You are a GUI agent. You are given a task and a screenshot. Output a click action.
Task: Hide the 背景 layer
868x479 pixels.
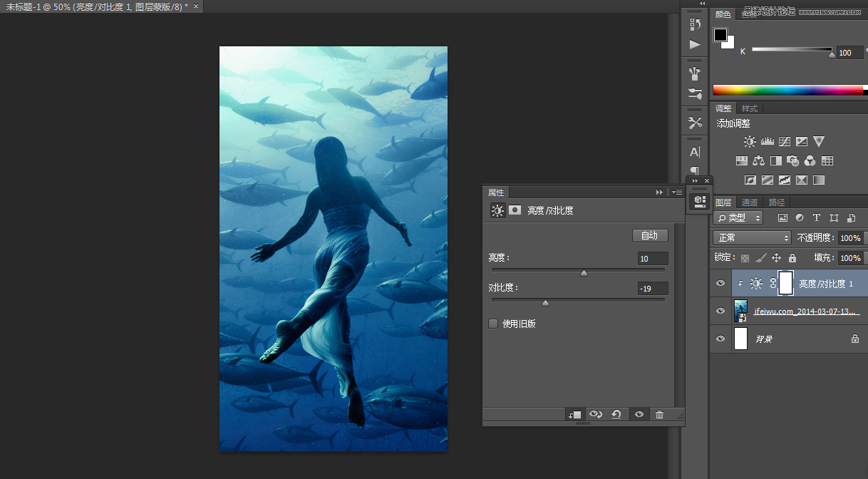coord(720,339)
